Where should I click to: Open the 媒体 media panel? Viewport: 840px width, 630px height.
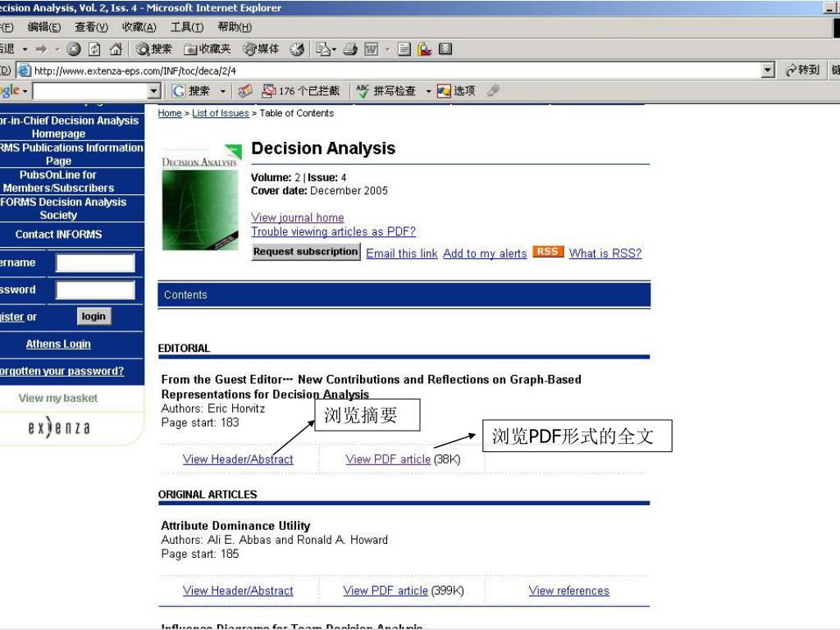(x=261, y=49)
